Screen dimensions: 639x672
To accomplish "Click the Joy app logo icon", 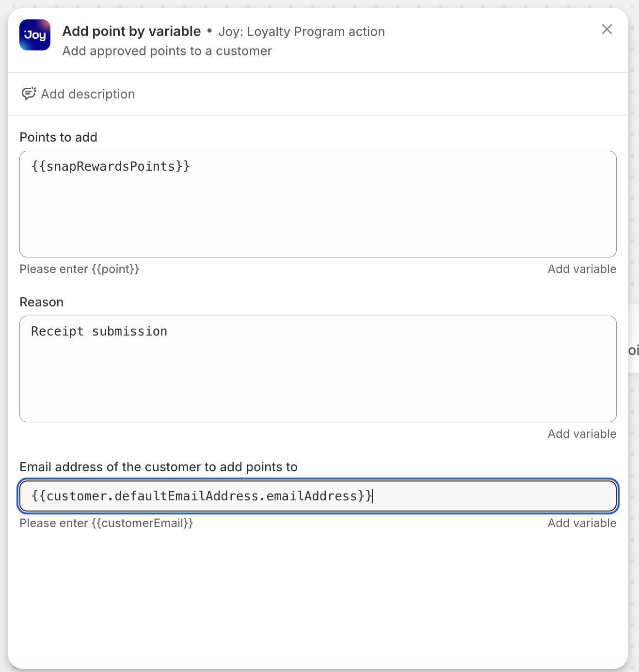I will point(35,35).
